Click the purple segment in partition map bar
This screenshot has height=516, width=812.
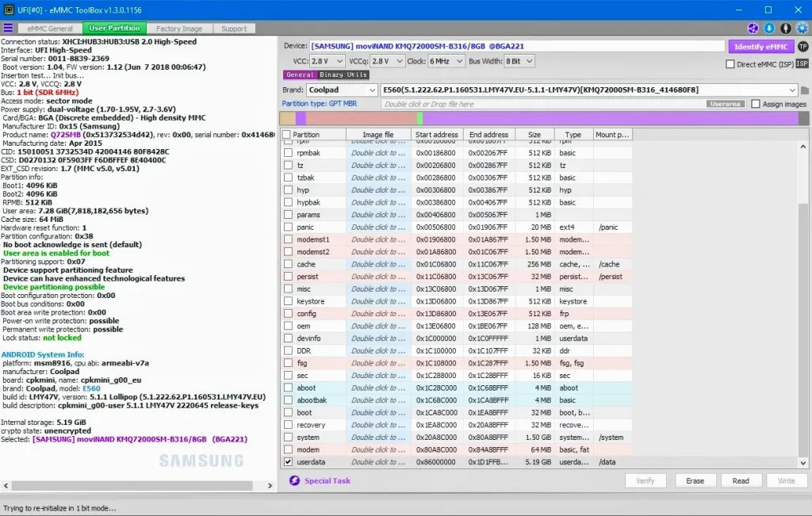pos(611,119)
